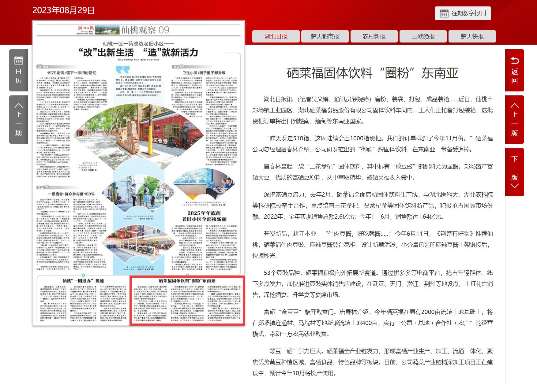Open the 2025年年底前老旧小区全部换新颜 article
Viewport: 537px width, 392px height.
pyautogui.click(x=204, y=216)
